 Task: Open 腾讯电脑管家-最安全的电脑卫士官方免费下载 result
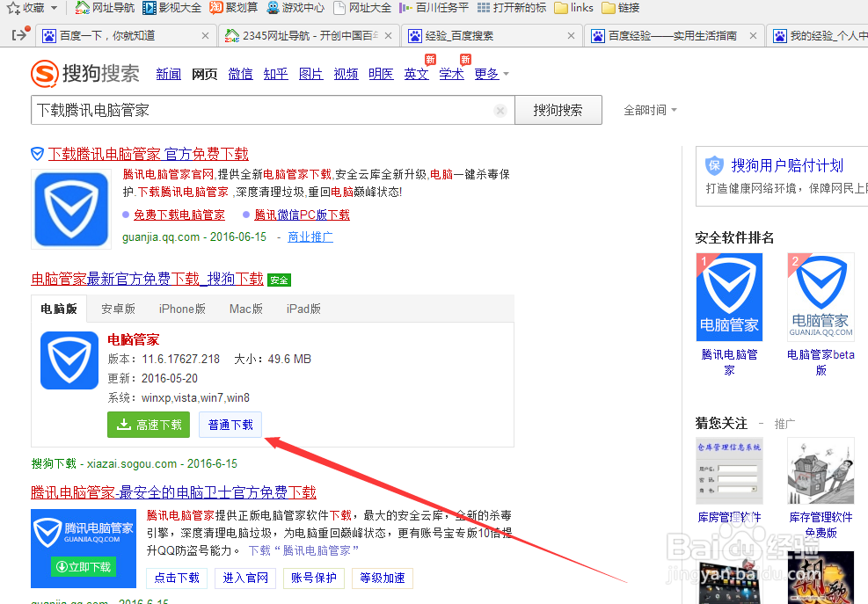pyautogui.click(x=174, y=492)
